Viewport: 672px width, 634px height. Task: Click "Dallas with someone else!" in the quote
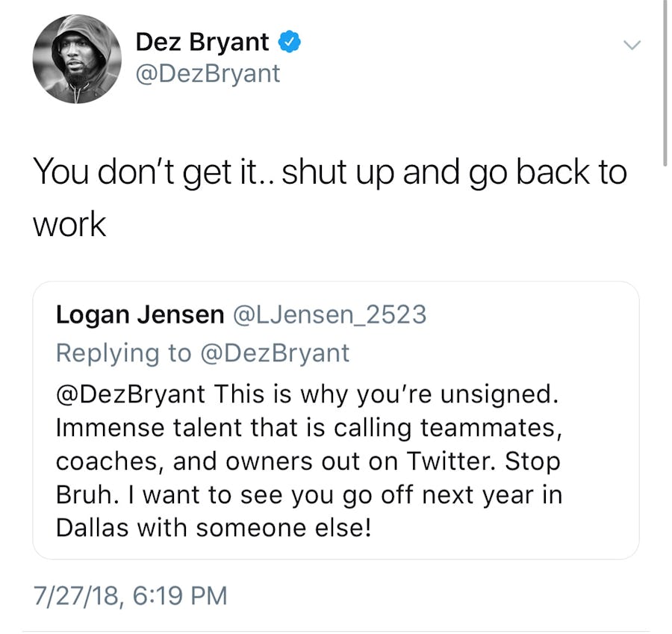[x=213, y=527]
